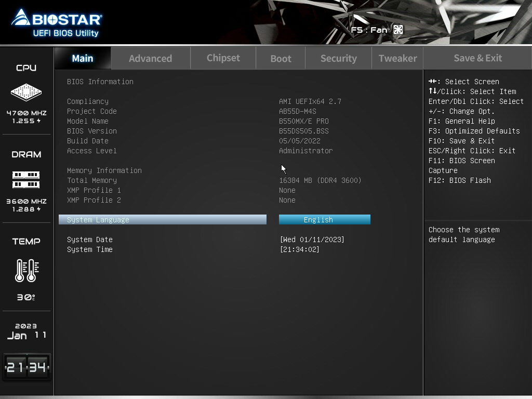This screenshot has width=532, height=399.
Task: Click the CPU voltage 1.255 readout
Action: (x=26, y=121)
